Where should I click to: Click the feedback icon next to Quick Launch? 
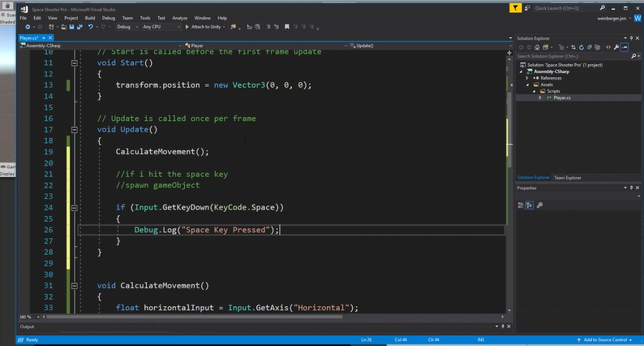click(x=527, y=8)
